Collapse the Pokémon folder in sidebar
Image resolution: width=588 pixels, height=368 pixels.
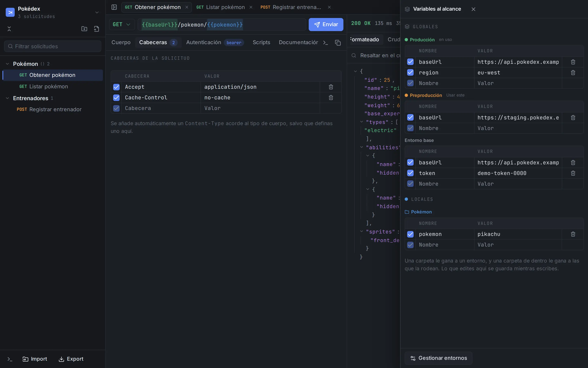7,64
